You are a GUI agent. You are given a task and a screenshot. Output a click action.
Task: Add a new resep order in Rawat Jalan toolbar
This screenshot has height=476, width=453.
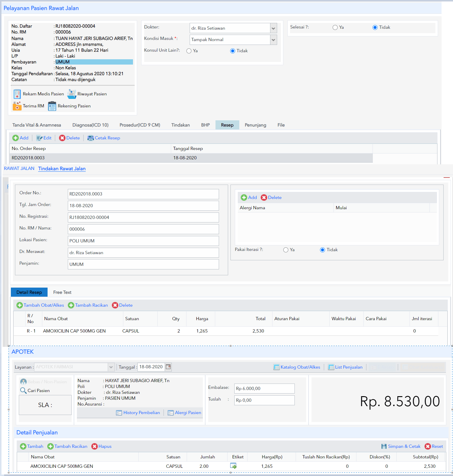(x=20, y=138)
